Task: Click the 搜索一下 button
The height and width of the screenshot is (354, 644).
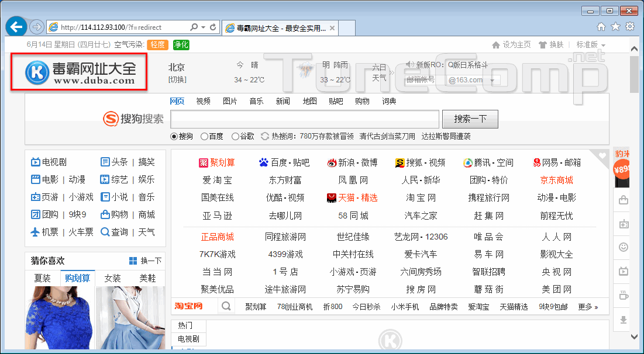Action: click(470, 119)
